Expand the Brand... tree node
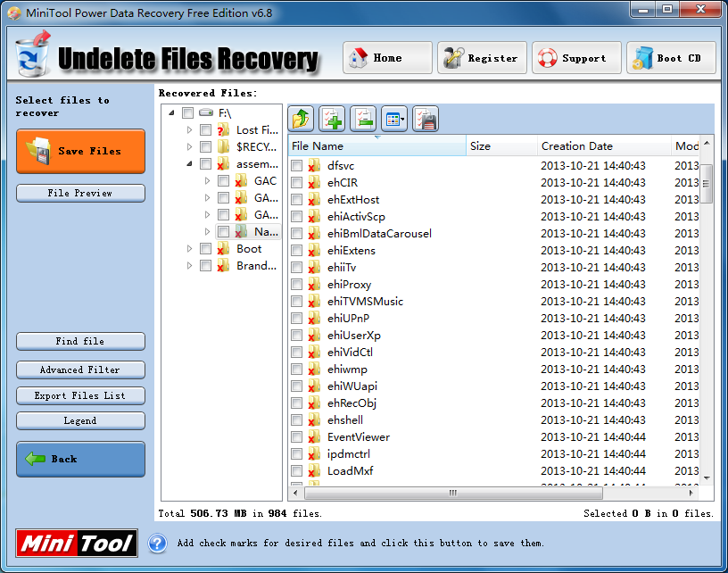The height and width of the screenshot is (573, 728). click(189, 266)
